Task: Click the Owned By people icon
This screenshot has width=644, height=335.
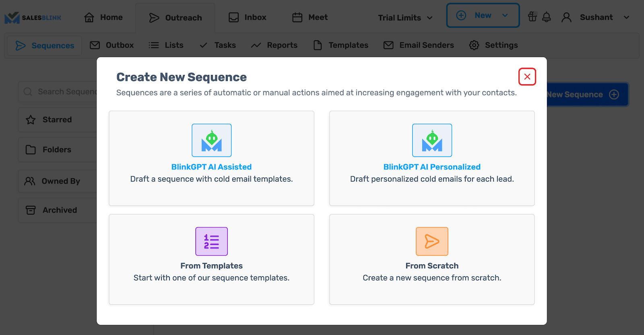Action: (x=30, y=181)
